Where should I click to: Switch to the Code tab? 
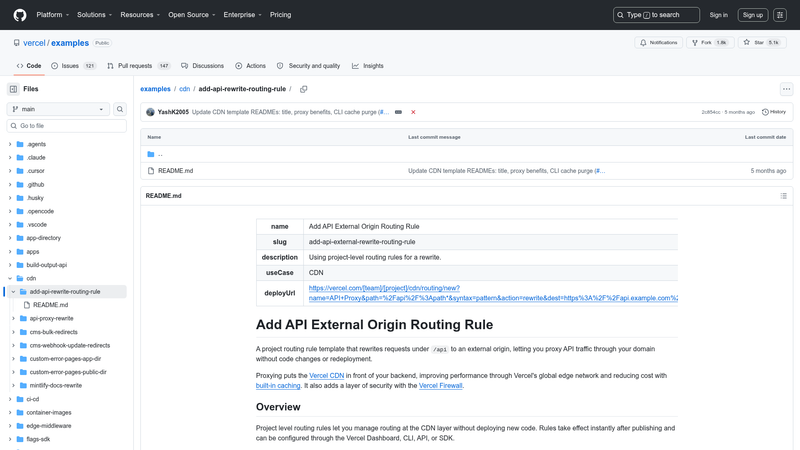[29, 66]
